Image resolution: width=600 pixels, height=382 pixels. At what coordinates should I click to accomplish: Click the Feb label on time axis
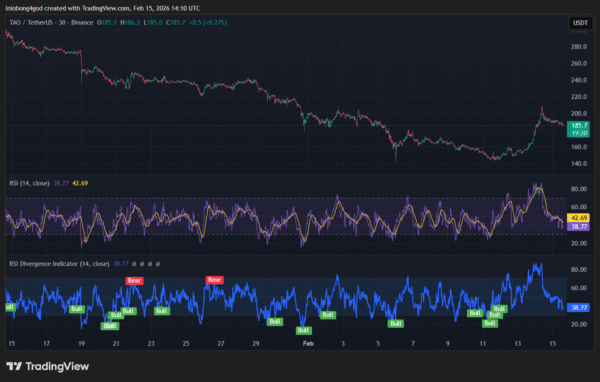tap(308, 344)
